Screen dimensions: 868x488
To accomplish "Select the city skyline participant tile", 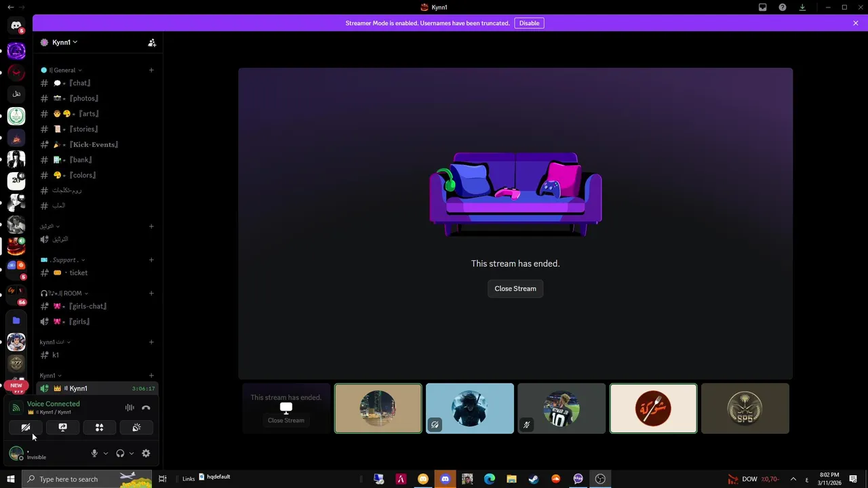I will coord(378,408).
